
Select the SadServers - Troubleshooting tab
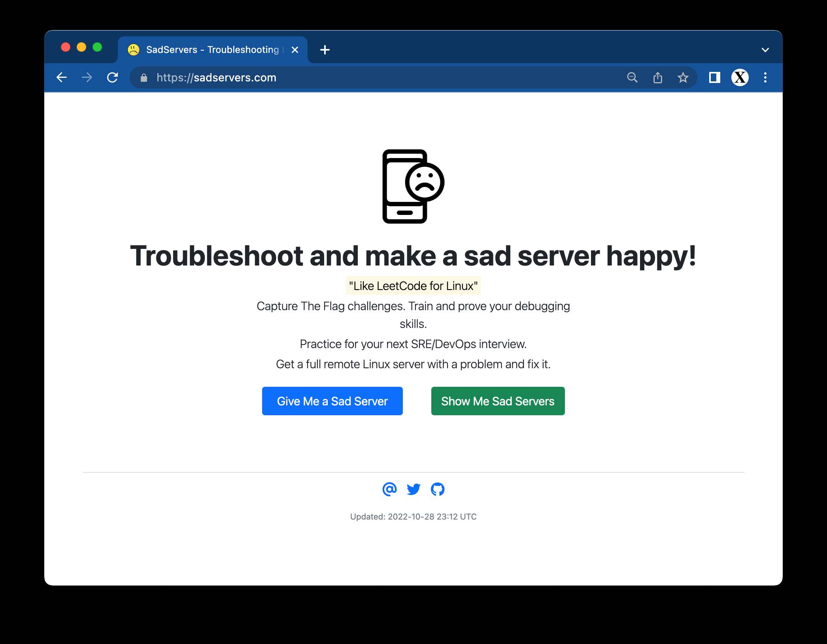[x=213, y=50]
